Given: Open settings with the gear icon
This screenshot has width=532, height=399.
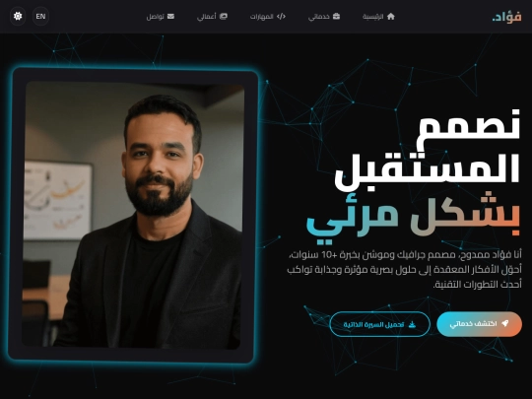Looking at the screenshot, I should tap(18, 16).
